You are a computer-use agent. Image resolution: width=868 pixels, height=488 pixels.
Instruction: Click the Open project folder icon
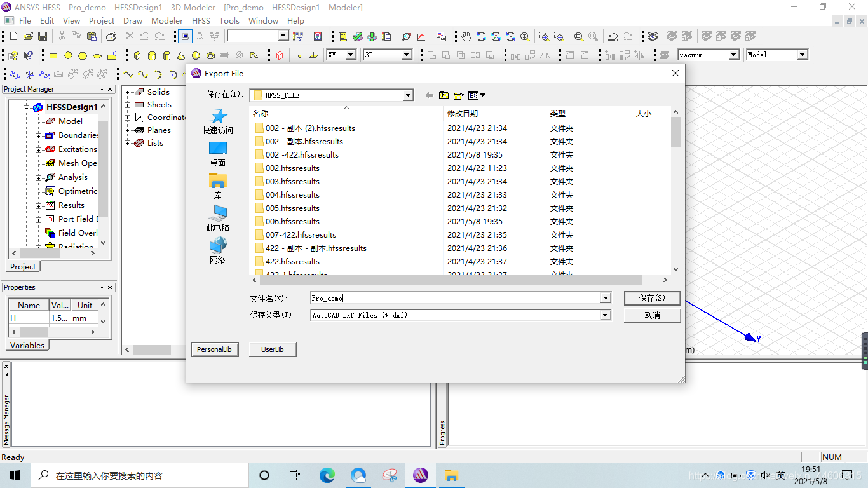click(28, 37)
